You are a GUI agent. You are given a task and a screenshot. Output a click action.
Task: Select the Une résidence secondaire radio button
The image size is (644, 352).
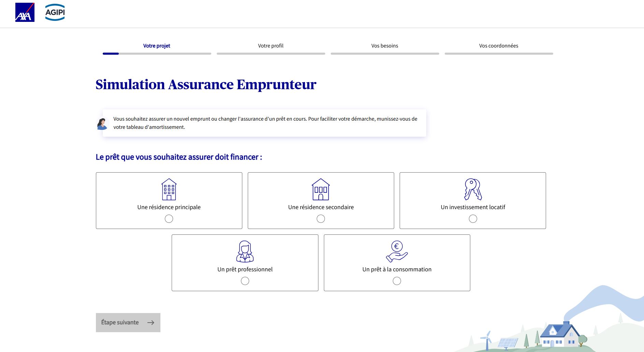pos(321,219)
